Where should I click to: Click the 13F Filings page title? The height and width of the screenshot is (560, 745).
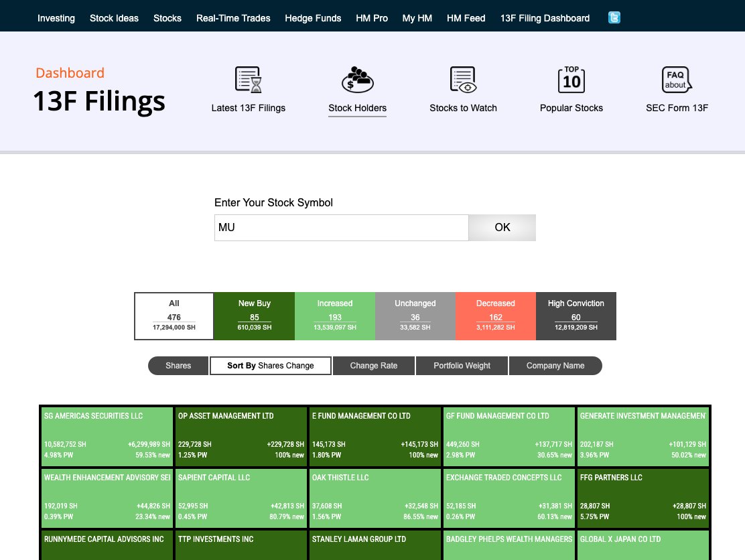(99, 102)
